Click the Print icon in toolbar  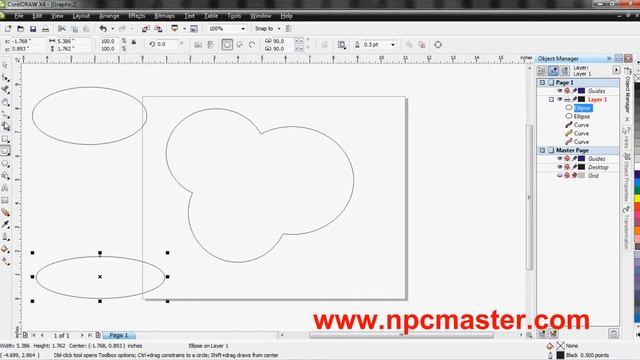[45, 29]
